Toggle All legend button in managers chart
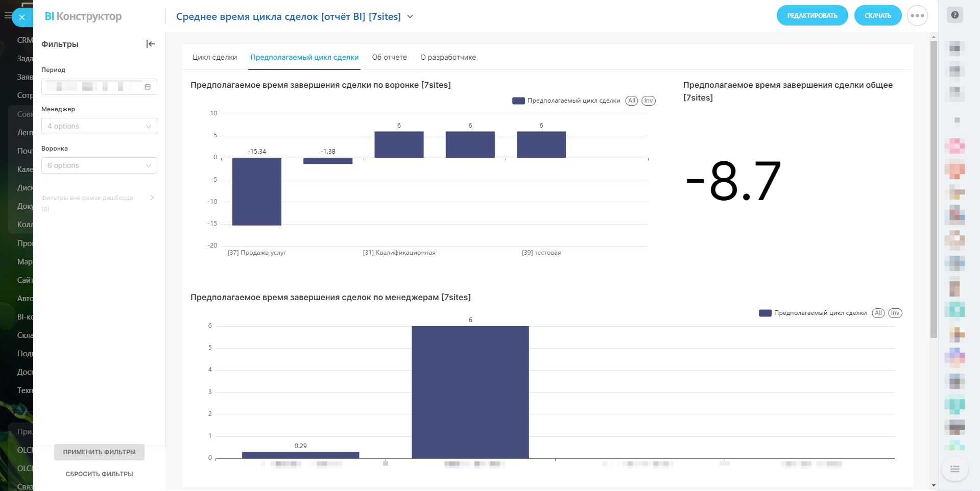Screen dimensions: 980x491 878,313
